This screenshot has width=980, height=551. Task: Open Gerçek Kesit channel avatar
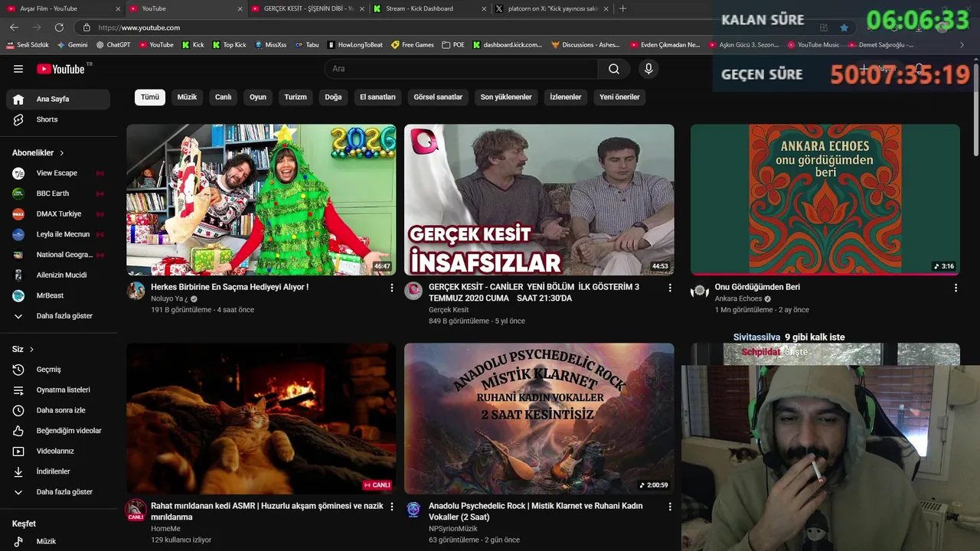(413, 290)
